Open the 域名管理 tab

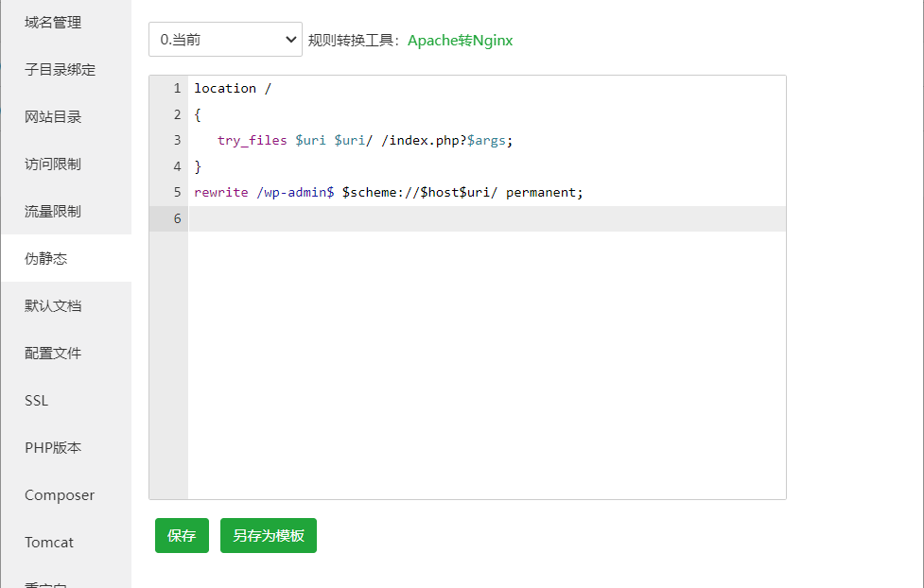point(53,23)
